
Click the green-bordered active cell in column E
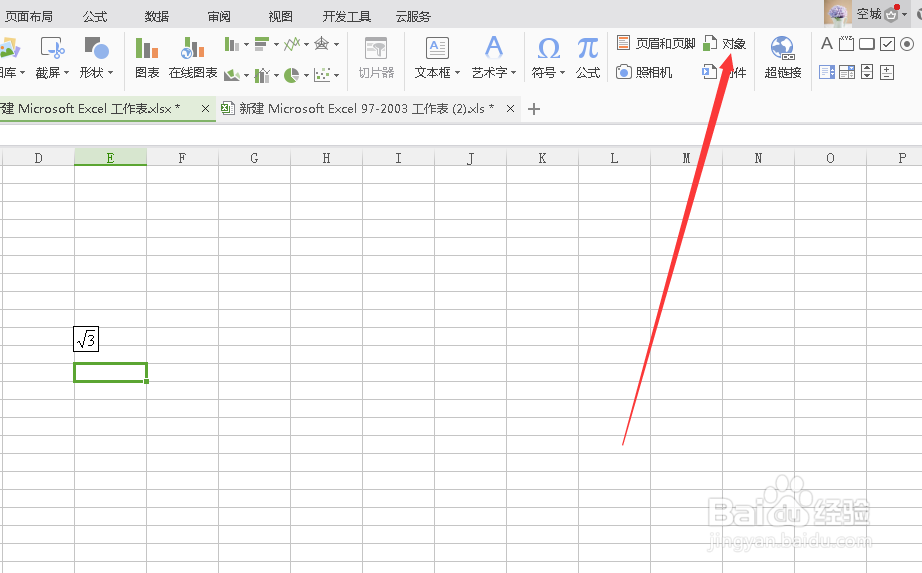[111, 372]
